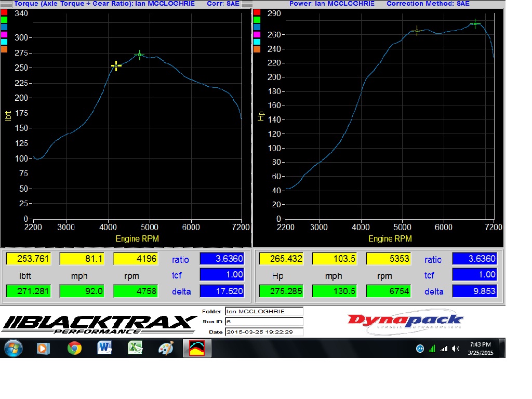Click the torque ratio value 3.6360 field
This screenshot has width=532, height=399.
[x=222, y=259]
